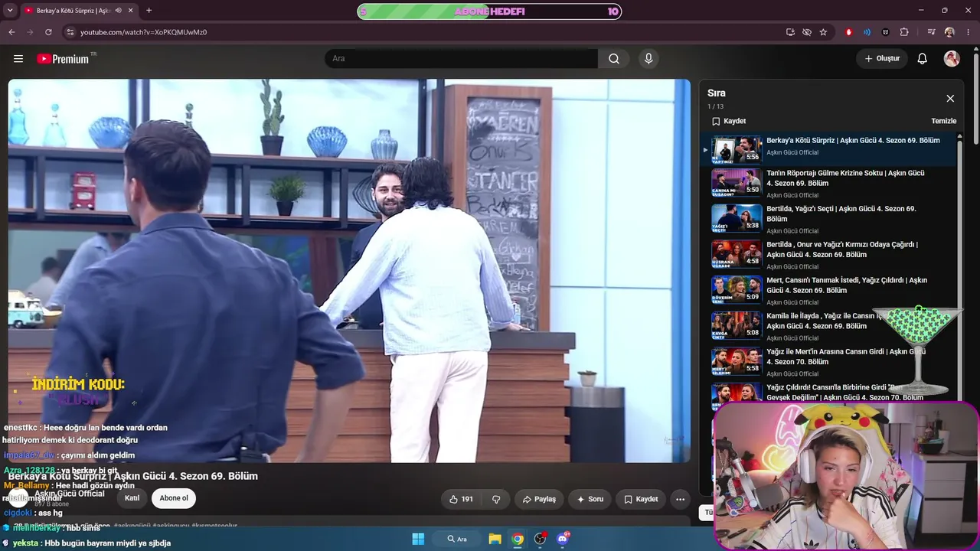
Task: Mute the tab using its speaker icon
Action: 118,11
